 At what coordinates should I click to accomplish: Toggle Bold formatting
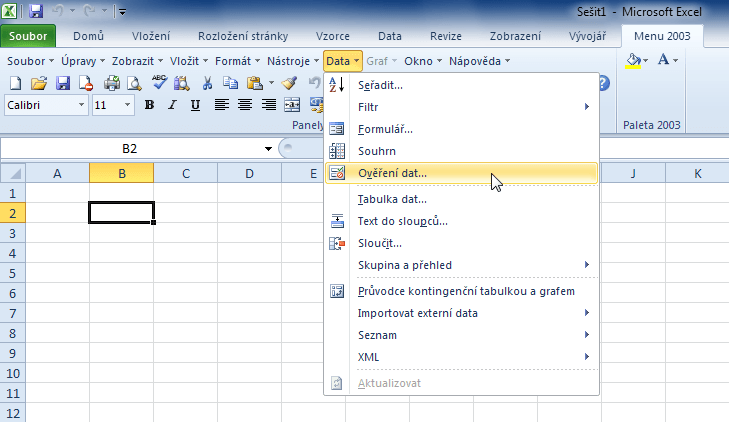(149, 105)
